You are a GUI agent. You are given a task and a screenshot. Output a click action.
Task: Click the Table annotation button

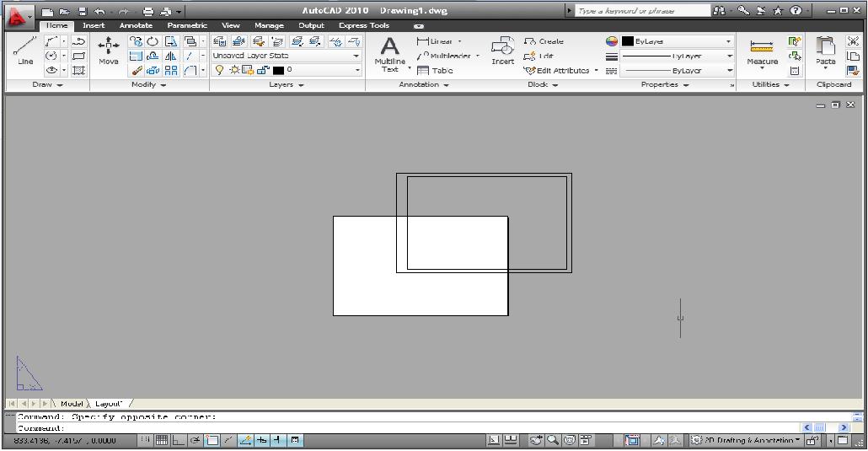[x=435, y=70]
